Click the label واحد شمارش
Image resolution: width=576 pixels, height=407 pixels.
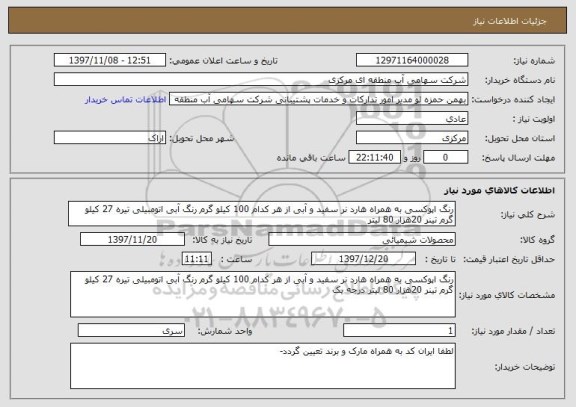(x=225, y=331)
